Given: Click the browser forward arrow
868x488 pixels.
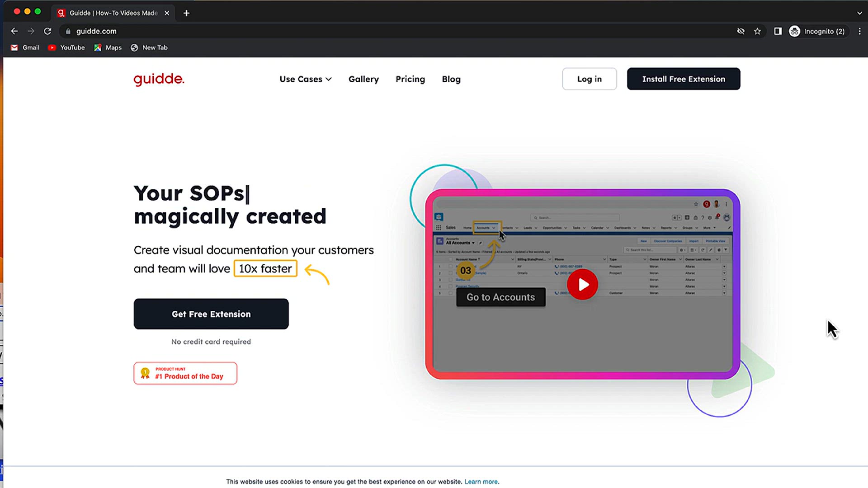Looking at the screenshot, I should coord(31,31).
